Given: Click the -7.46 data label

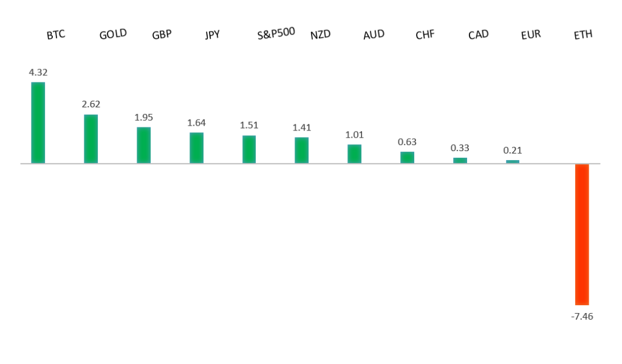Looking at the screenshot, I should [x=582, y=316].
